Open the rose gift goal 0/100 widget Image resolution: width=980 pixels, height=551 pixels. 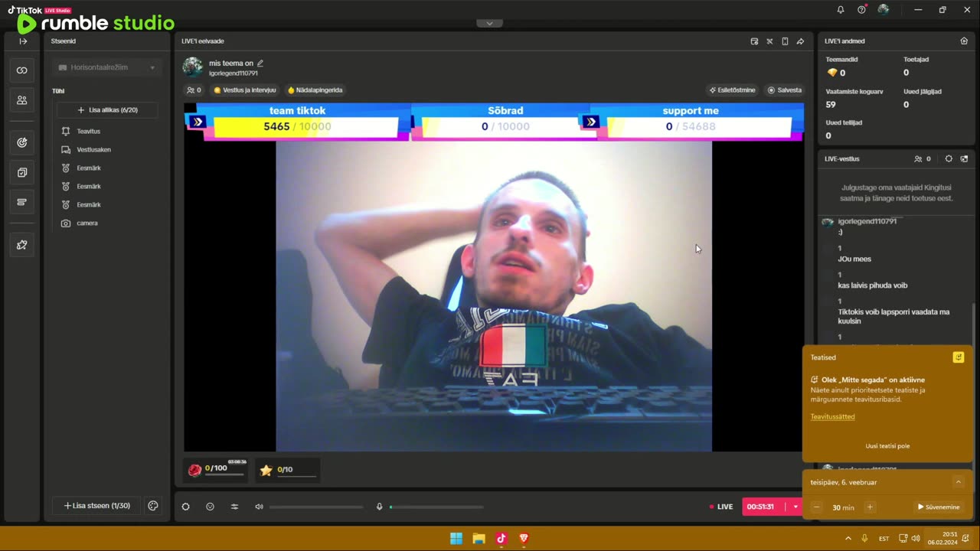pos(216,470)
